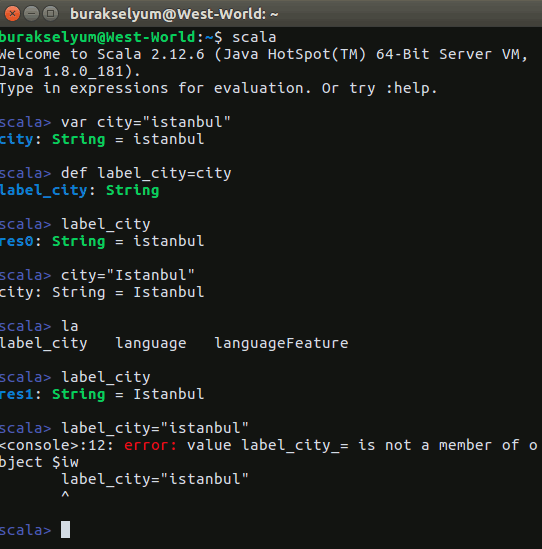Click the output 'res1: String = Istanbul'
Screen dimensions: 542x549
[102, 394]
